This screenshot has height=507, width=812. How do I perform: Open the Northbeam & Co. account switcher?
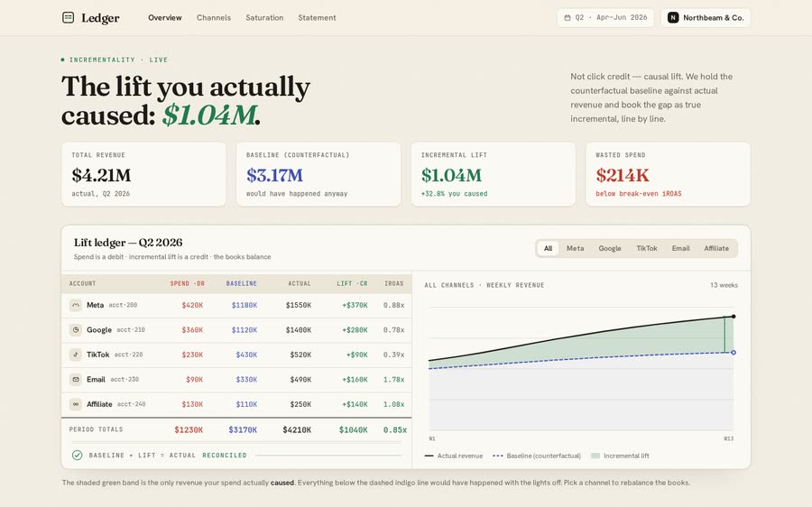coord(706,18)
